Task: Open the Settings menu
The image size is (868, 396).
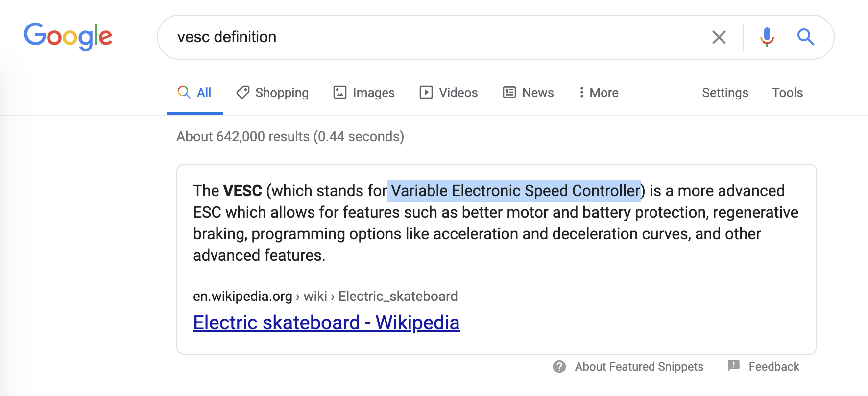Action: 725,93
